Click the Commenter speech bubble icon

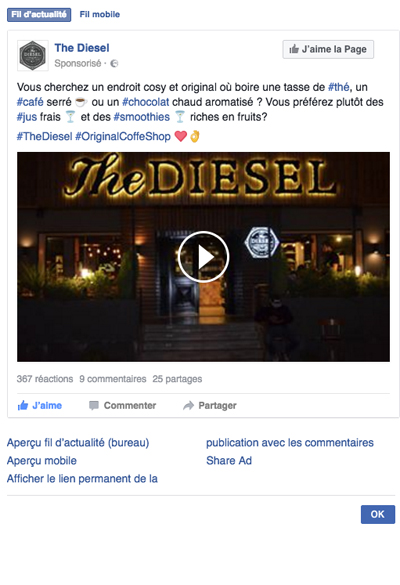pos(94,406)
